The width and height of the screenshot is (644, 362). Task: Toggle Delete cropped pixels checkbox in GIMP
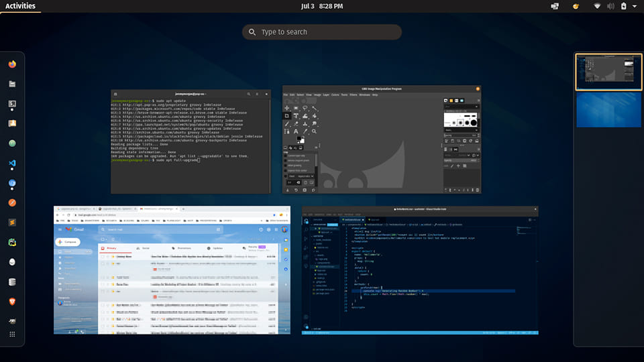point(286,160)
